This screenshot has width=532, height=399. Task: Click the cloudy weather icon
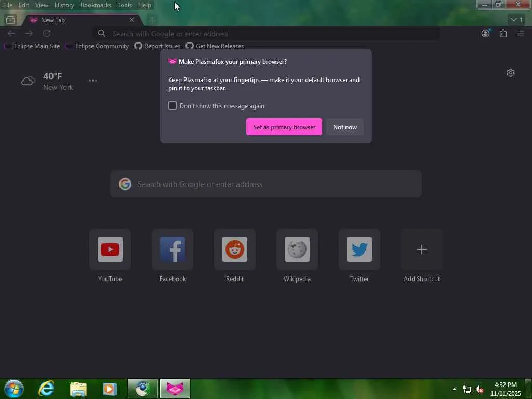28,81
